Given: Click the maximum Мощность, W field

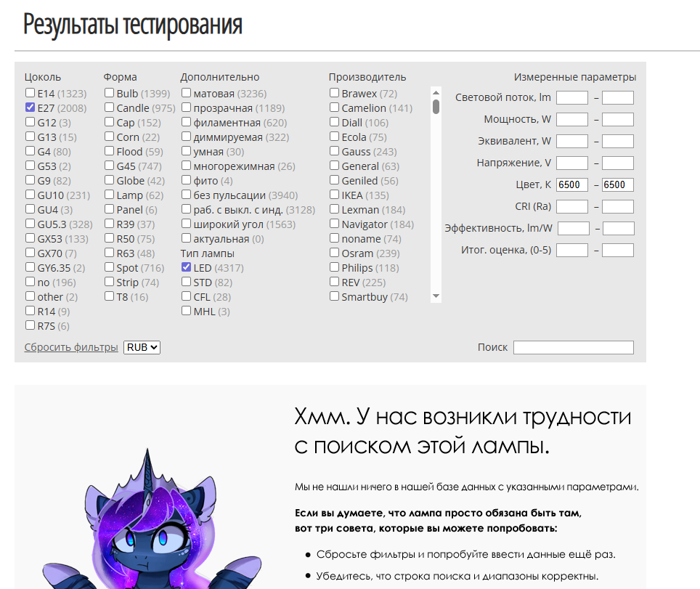Looking at the screenshot, I should click(617, 119).
